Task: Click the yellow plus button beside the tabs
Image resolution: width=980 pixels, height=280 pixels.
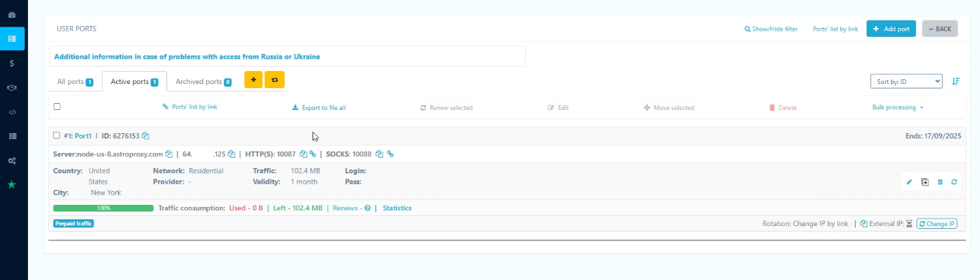Action: 253,80
